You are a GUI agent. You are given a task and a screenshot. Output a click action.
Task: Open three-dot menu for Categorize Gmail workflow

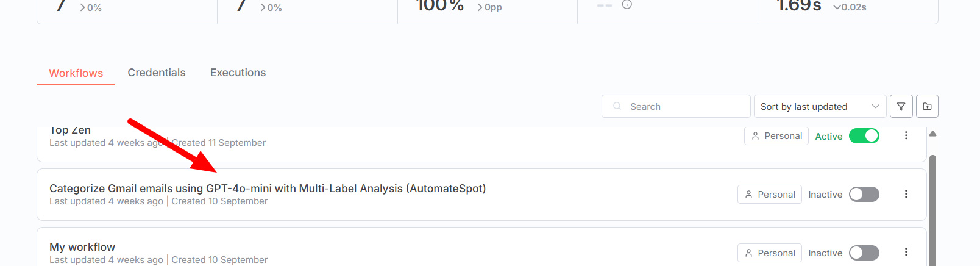(906, 194)
